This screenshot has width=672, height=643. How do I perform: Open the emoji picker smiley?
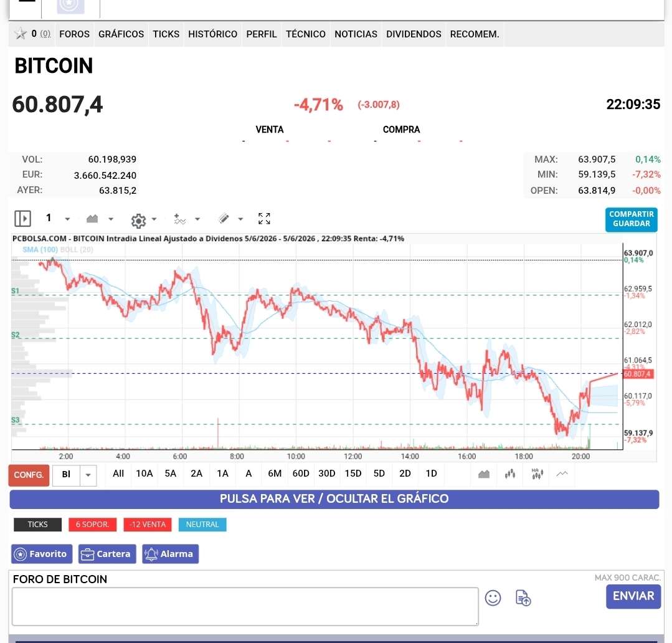coord(493,598)
